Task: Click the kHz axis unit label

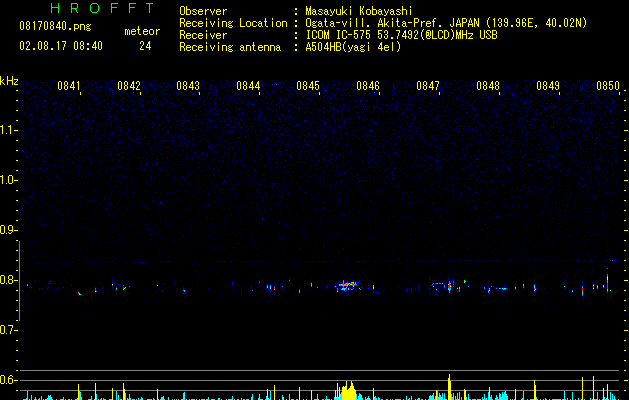Action: click(9, 81)
